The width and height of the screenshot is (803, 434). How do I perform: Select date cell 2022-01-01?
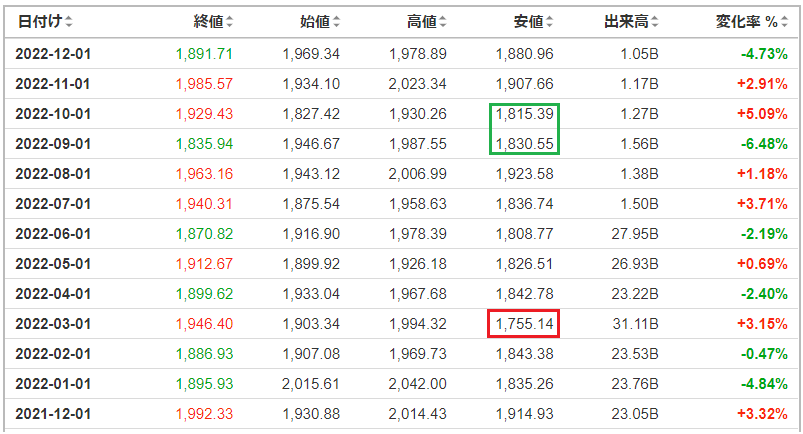click(x=53, y=384)
